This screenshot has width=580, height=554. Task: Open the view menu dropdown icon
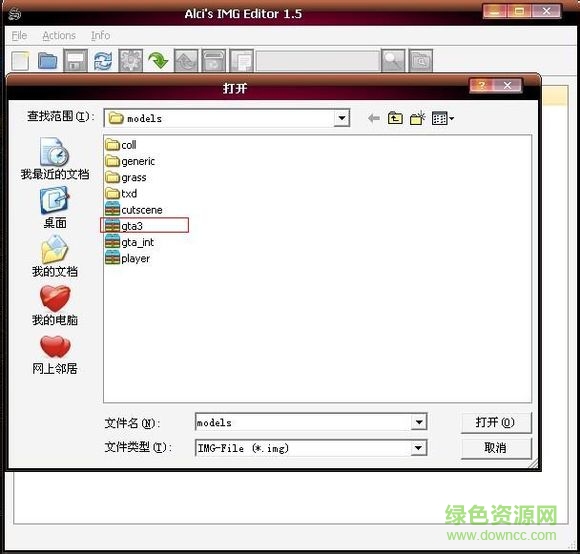click(x=443, y=118)
